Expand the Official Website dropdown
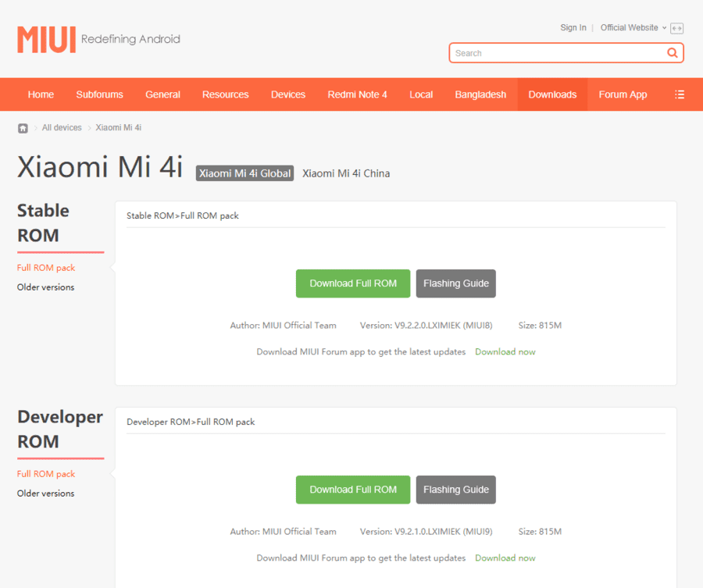Image resolution: width=703 pixels, height=588 pixels. point(633,28)
